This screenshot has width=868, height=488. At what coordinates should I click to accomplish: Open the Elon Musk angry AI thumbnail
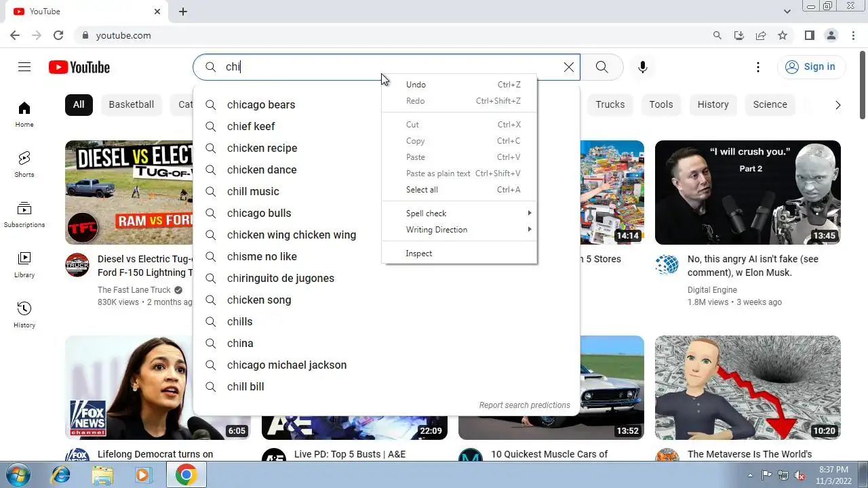pyautogui.click(x=748, y=192)
